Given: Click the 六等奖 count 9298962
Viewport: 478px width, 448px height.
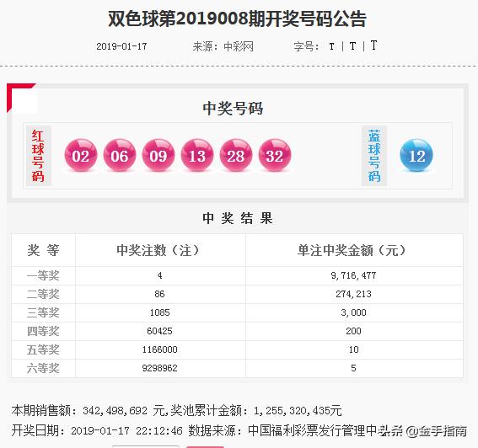Looking at the screenshot, I should (x=159, y=368).
